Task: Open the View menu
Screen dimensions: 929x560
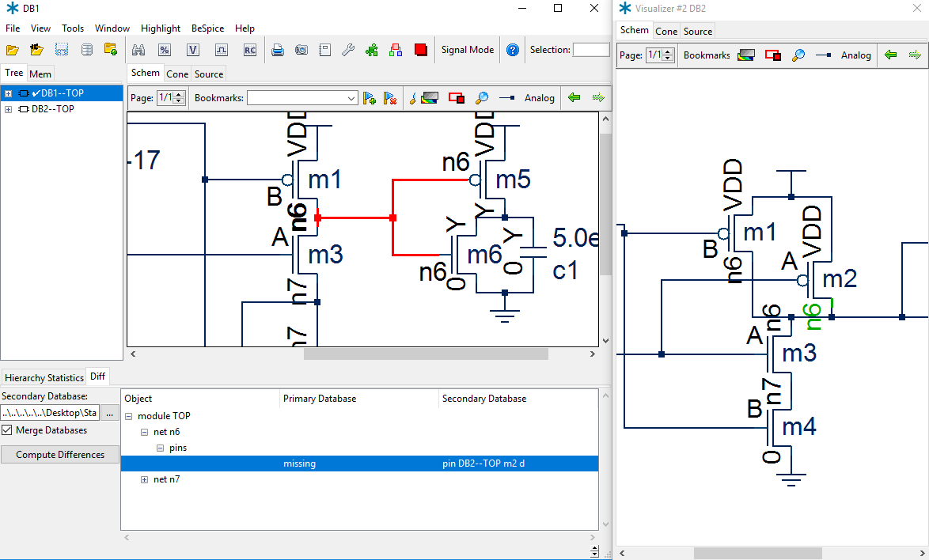Action: (40, 28)
